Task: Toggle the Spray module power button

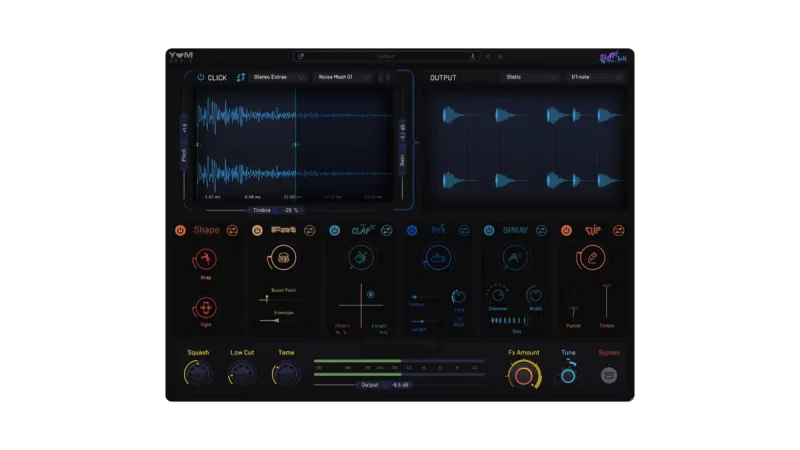Action: 489,230
